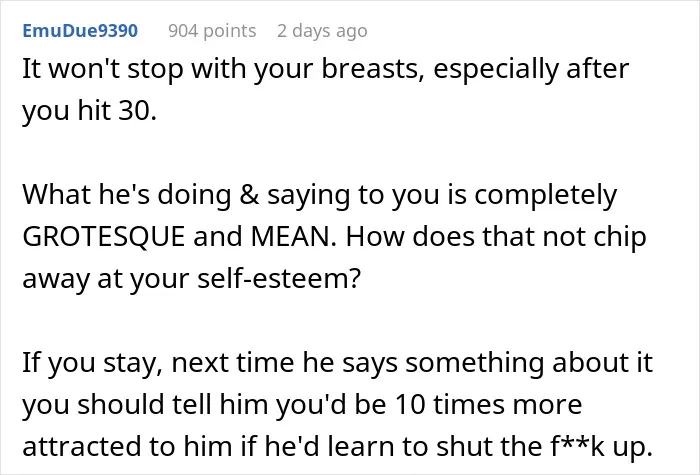Click the capitalized word MEAN
This screenshot has height=475, width=700.
click(292, 237)
